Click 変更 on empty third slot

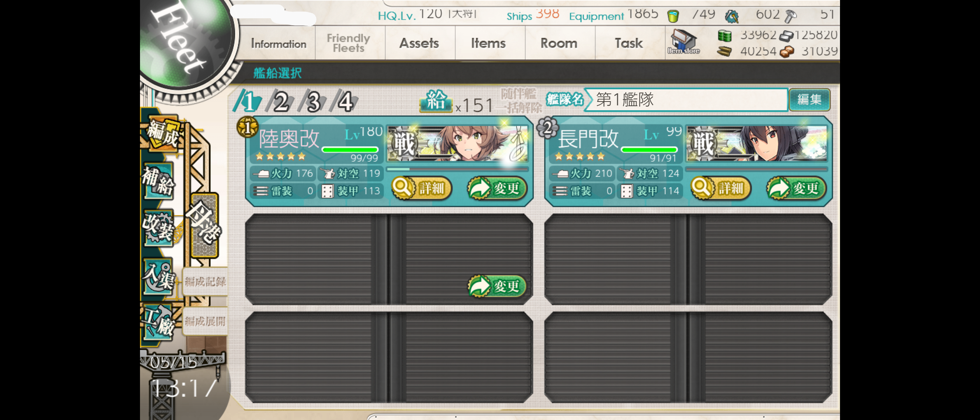click(497, 287)
